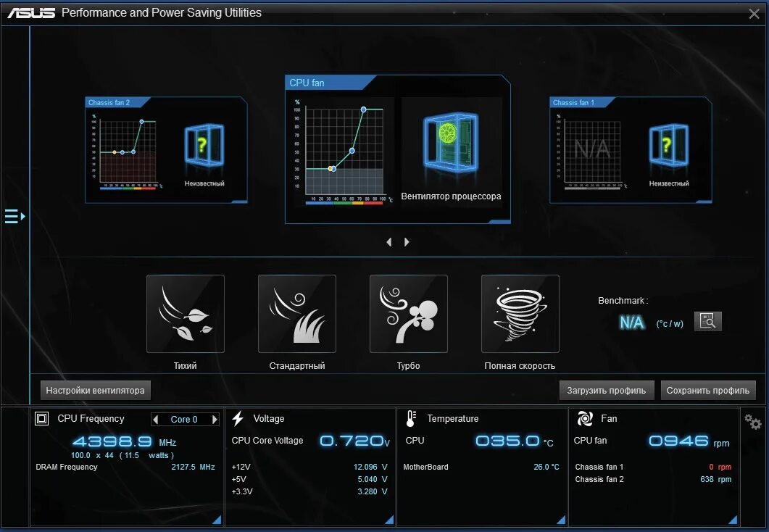The height and width of the screenshot is (532, 769).
Task: Click the Fan panel icon
Action: click(x=585, y=418)
